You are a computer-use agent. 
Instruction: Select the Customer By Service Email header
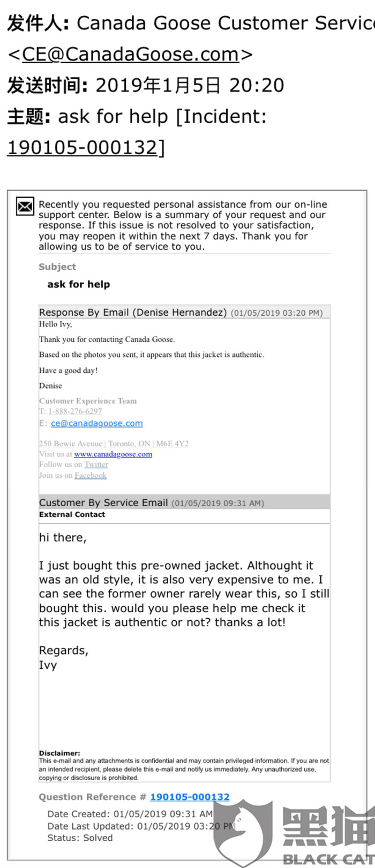pyautogui.click(x=184, y=502)
